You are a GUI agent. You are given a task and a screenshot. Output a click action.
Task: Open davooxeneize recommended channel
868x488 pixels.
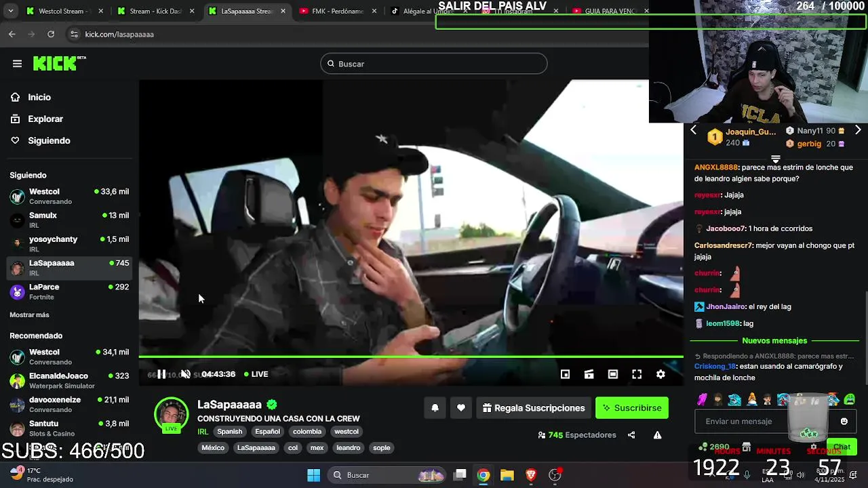coord(69,404)
